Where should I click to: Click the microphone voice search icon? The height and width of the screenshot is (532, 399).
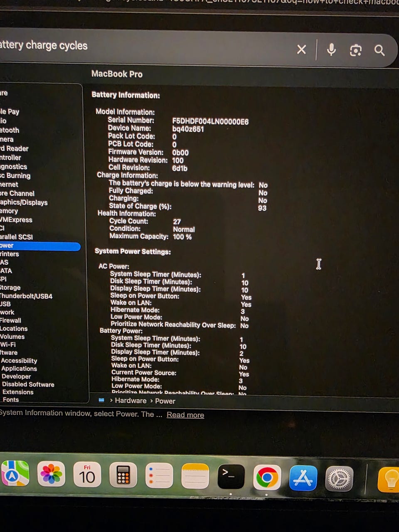point(331,50)
